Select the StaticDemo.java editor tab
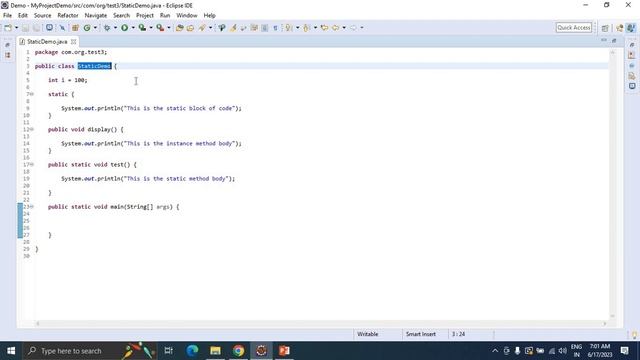640x360 pixels. coord(47,42)
